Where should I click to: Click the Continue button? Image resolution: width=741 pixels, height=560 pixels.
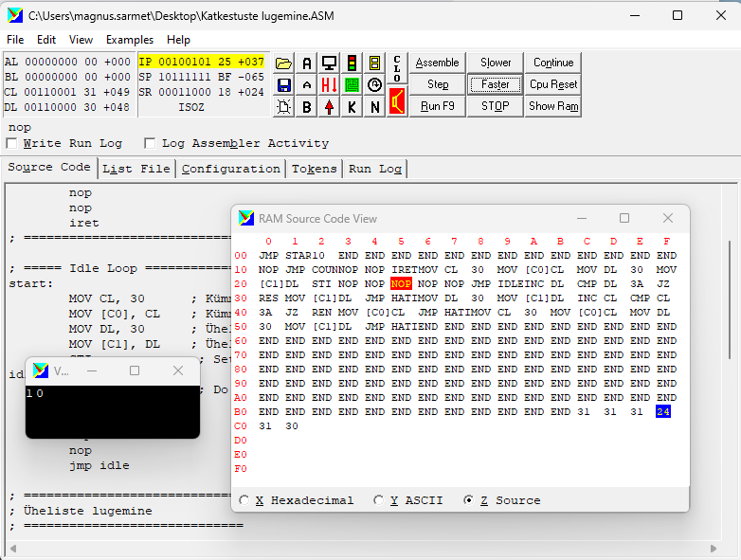(553, 63)
